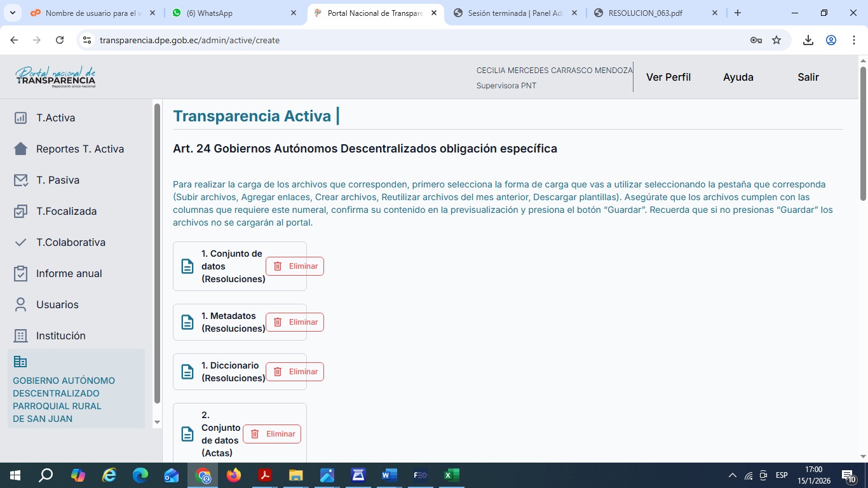
Task: Click Salir to log out
Action: coord(808,77)
